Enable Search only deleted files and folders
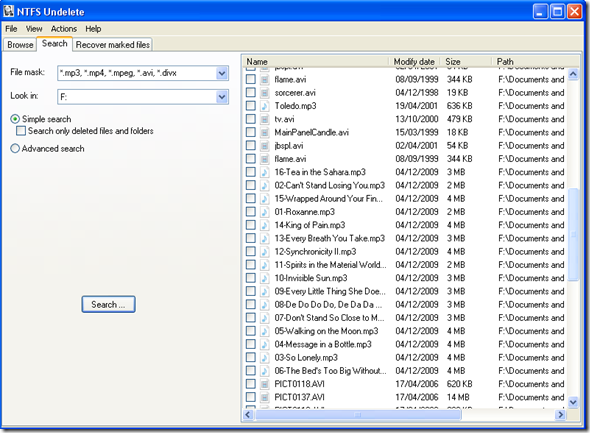 [x=21, y=131]
